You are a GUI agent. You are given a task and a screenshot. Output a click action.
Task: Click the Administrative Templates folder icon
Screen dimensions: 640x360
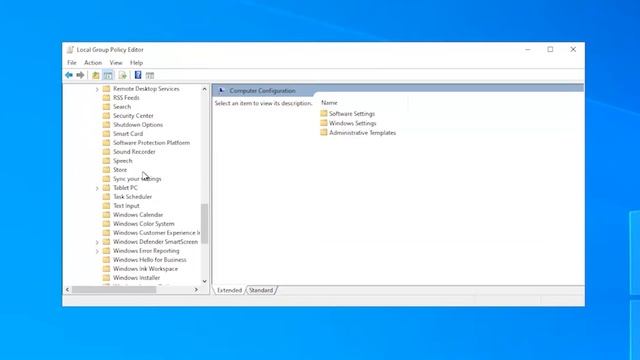[x=324, y=132]
